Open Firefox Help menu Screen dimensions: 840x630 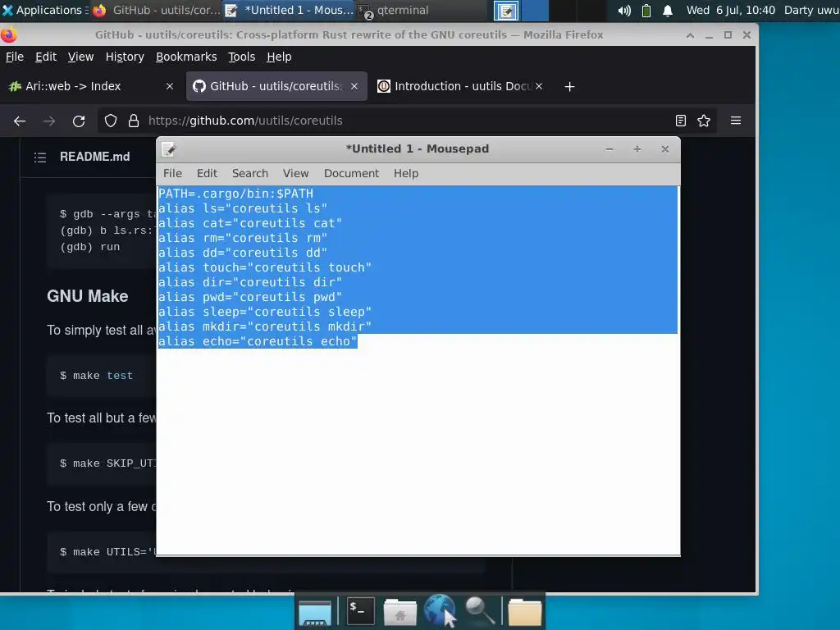(x=279, y=57)
